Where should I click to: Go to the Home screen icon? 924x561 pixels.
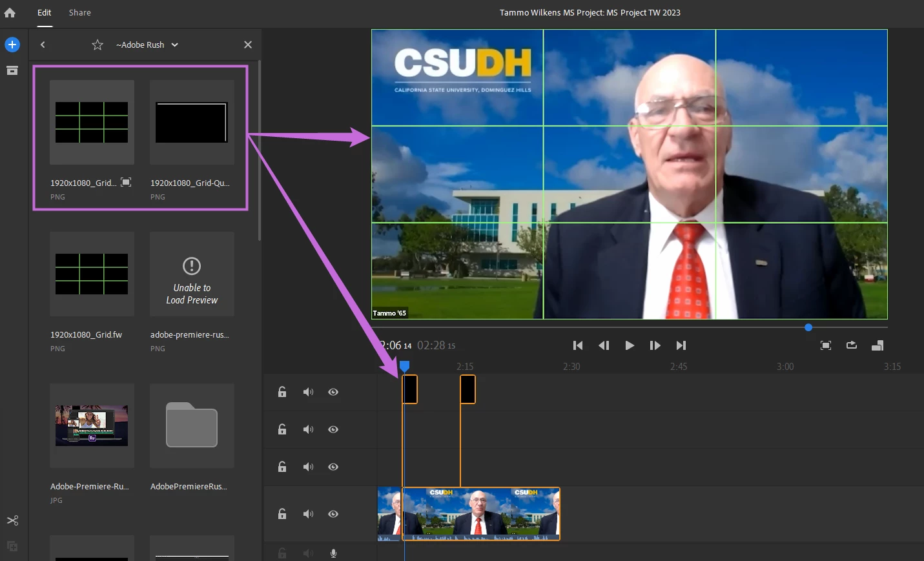point(10,13)
